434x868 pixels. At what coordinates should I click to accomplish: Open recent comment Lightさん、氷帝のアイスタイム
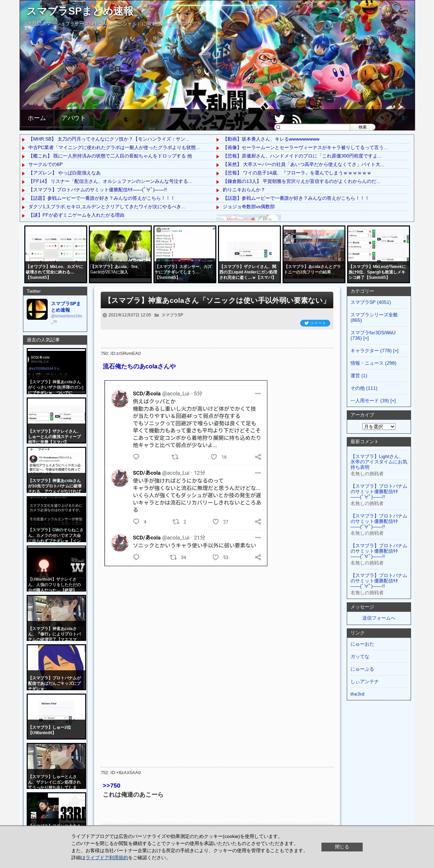(x=379, y=462)
